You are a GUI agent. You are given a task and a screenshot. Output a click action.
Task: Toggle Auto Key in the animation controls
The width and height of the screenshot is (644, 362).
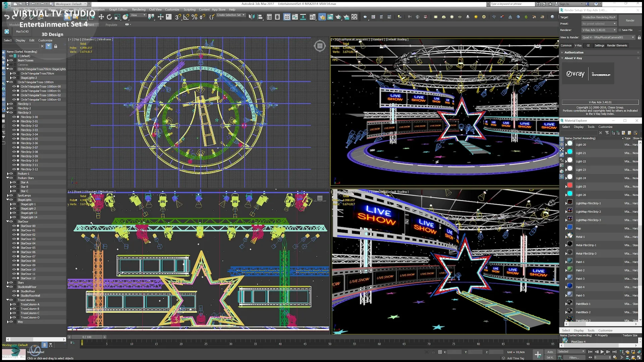pyautogui.click(x=550, y=352)
